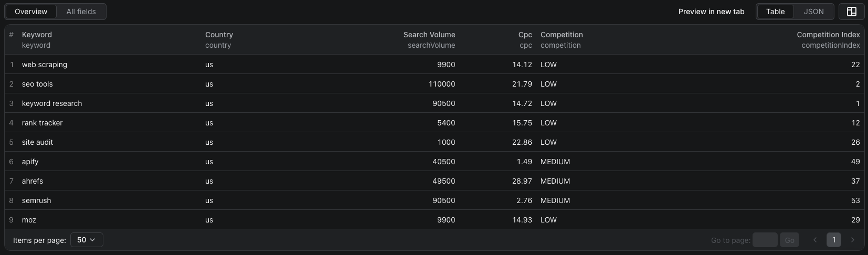Focus the Go to page input field
This screenshot has height=255, width=868.
pos(765,240)
